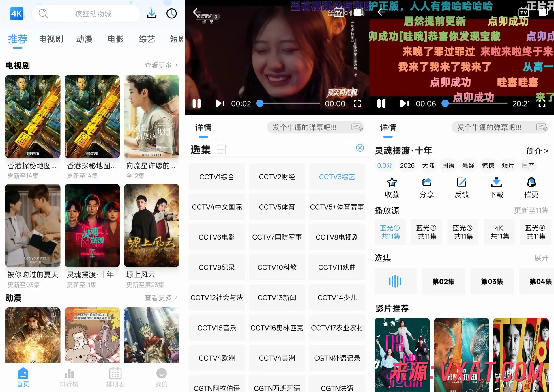
Task: Pause the 灵魂摆渡 episode playback
Action: [381, 103]
